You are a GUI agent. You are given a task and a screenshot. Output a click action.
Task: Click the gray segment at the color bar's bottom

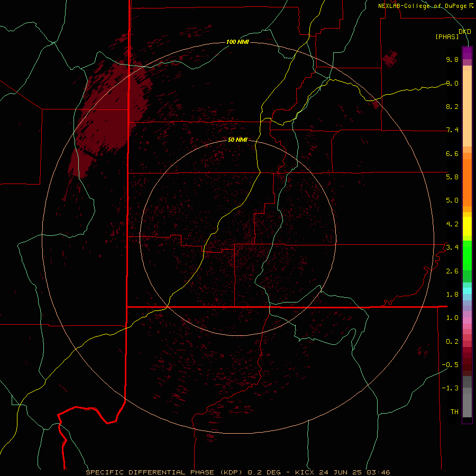[x=467, y=404]
